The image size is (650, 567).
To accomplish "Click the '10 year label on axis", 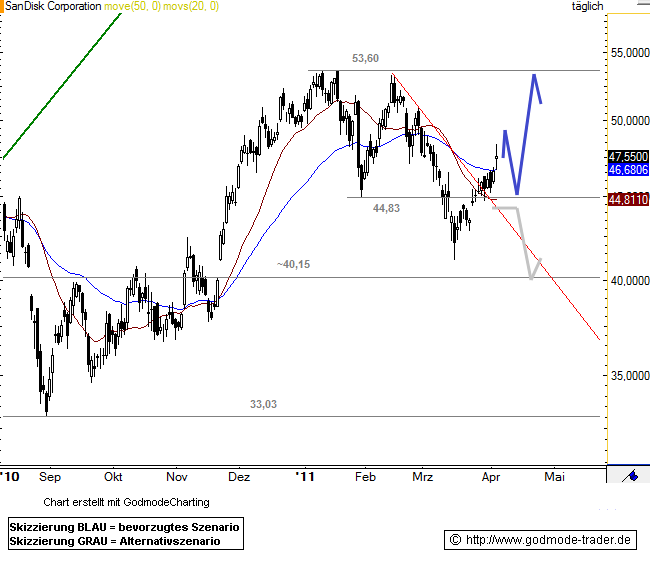I will [x=10, y=477].
